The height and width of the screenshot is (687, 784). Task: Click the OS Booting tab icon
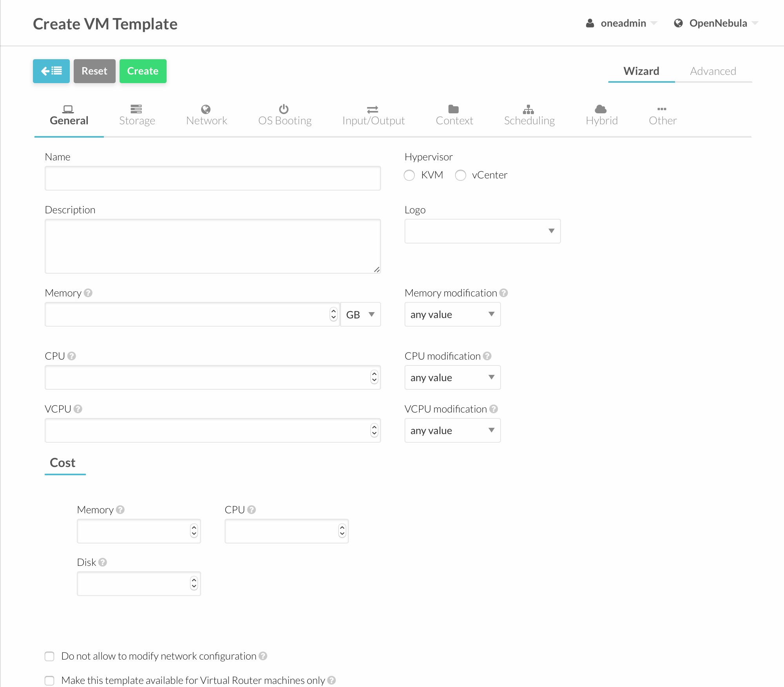click(285, 108)
